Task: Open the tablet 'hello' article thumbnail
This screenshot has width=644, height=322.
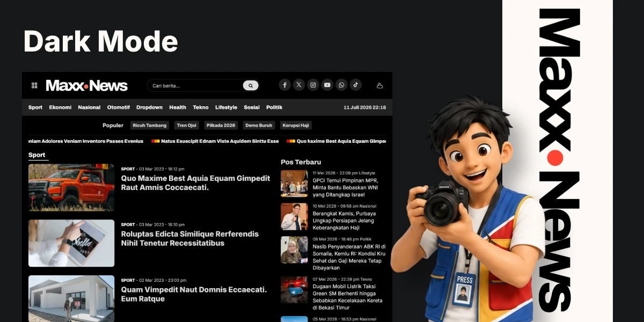Action: (71, 243)
